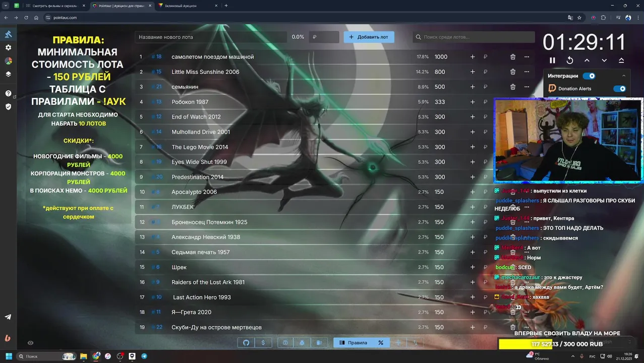Click plus icon on Mulholland Drive 2001 row
Viewport: 644px width, 363px height.
[473, 132]
